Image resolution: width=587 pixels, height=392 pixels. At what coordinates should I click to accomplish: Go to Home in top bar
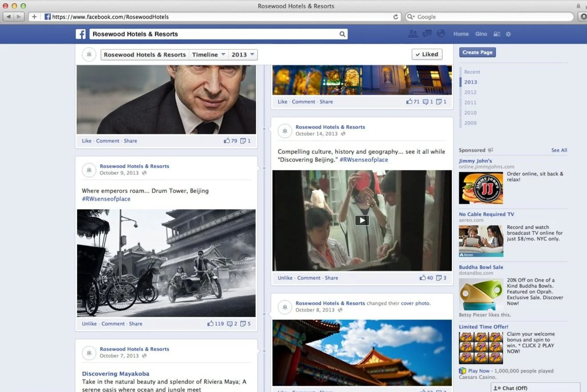pyautogui.click(x=461, y=34)
